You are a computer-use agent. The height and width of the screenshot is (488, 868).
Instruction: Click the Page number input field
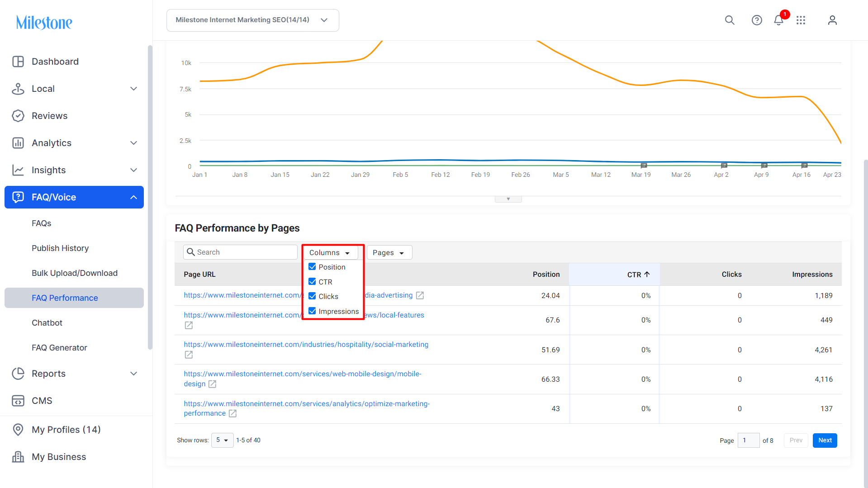[748, 441]
